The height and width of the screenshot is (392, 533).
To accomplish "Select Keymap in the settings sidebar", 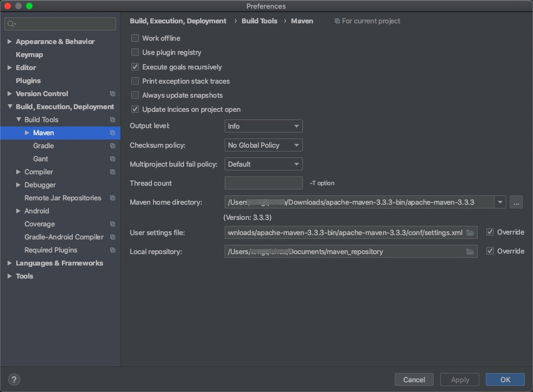I will point(29,54).
